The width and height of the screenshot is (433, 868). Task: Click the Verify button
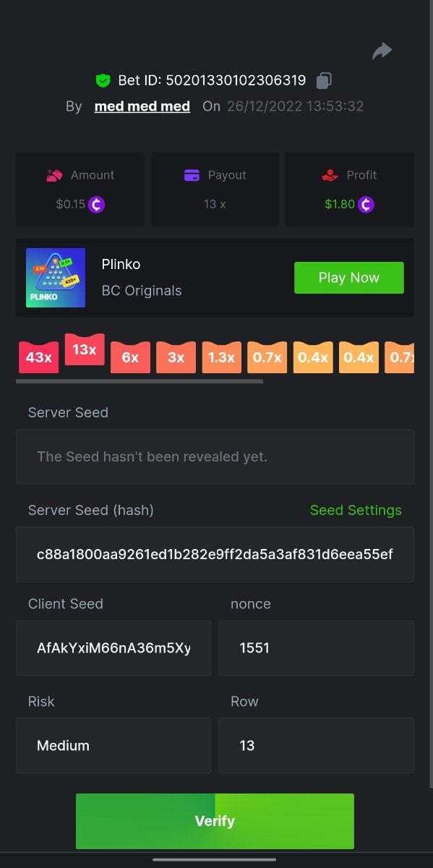point(215,821)
